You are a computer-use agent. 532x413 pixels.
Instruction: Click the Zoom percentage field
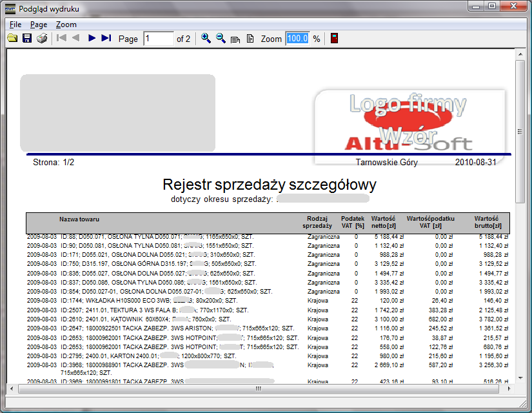(x=297, y=39)
